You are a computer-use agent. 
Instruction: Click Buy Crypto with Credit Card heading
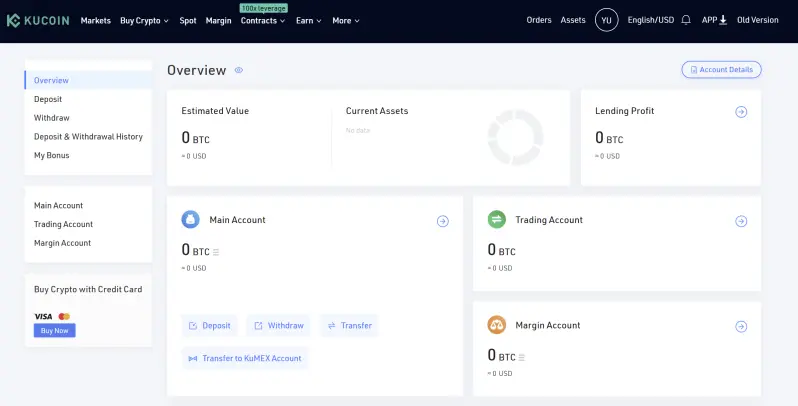point(88,289)
